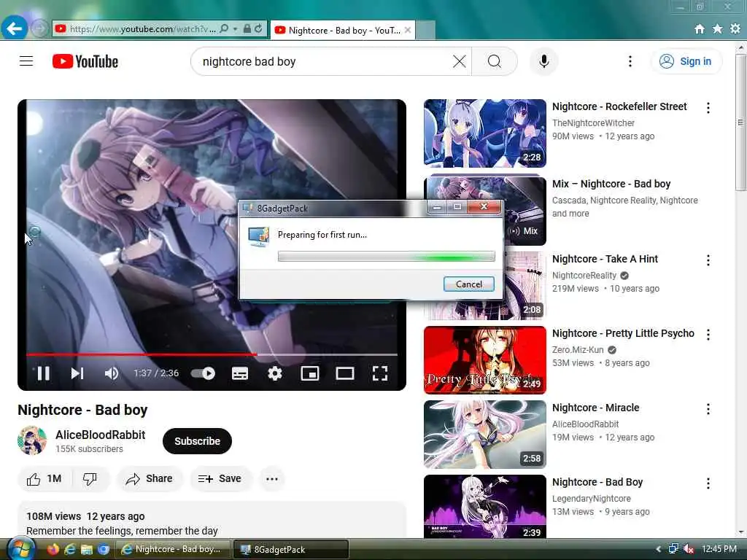Skip to the next video
Image resolution: width=747 pixels, height=560 pixels.
(x=77, y=373)
